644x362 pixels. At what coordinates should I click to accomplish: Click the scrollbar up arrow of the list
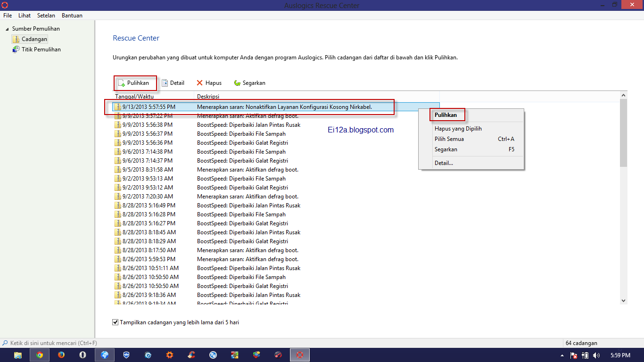click(623, 96)
